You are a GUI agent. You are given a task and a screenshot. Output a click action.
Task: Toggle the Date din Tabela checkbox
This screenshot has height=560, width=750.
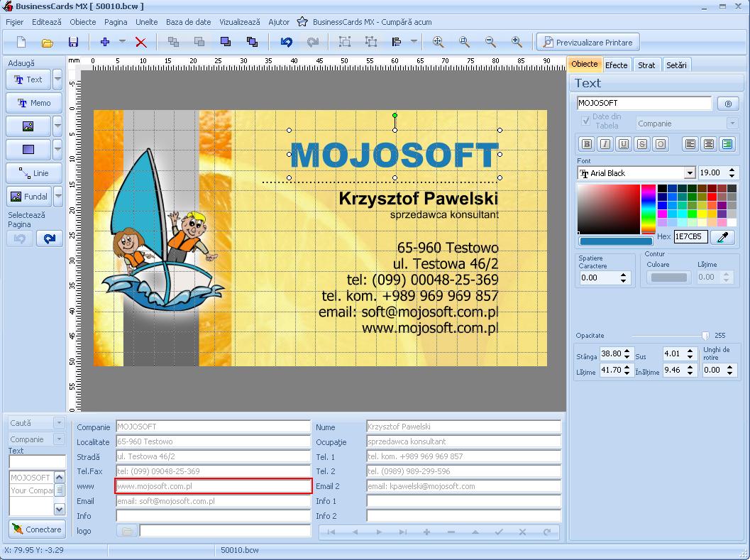click(x=585, y=121)
